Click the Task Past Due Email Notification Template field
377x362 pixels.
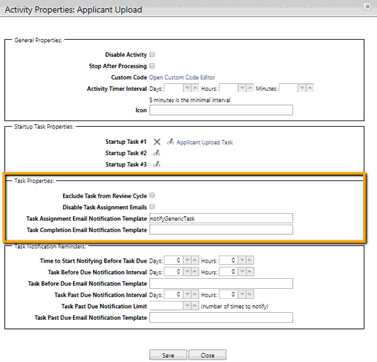point(221,317)
